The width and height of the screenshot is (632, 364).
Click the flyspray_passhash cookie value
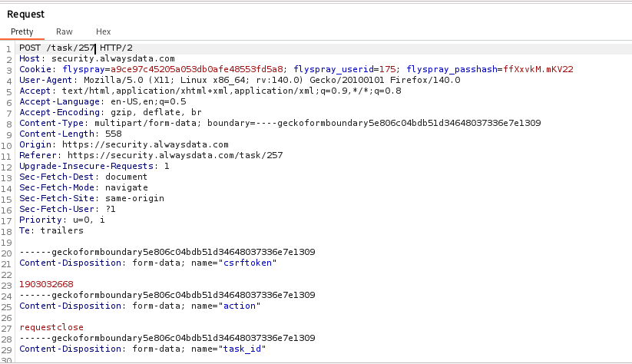pyautogui.click(x=538, y=69)
